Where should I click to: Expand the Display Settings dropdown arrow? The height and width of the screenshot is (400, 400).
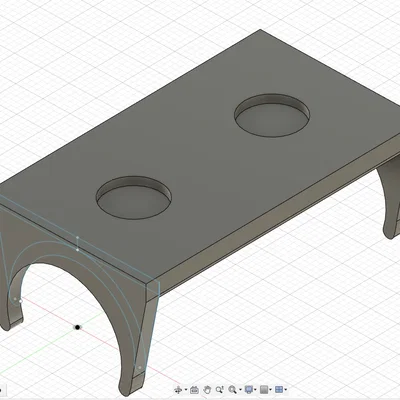coord(255,389)
